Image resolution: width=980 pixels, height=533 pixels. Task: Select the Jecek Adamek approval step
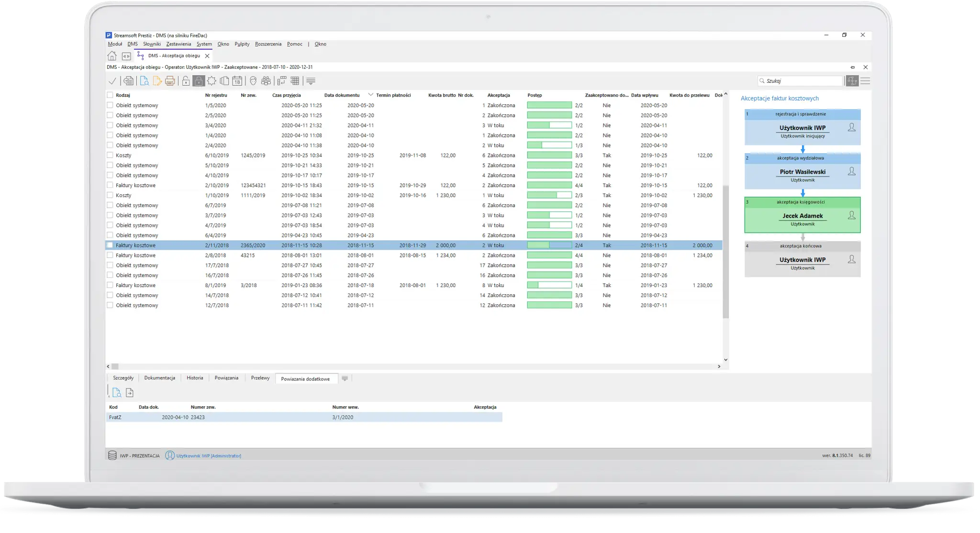point(802,216)
